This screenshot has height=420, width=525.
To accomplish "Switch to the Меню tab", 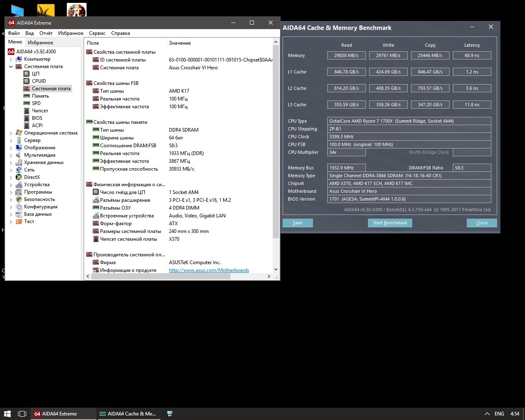I will [15, 42].
